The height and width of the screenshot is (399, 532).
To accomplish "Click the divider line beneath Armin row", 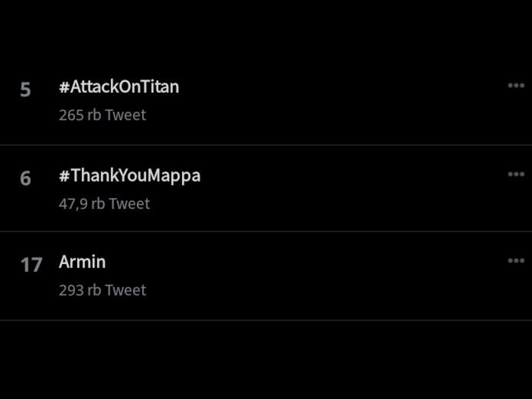I will 266,320.
